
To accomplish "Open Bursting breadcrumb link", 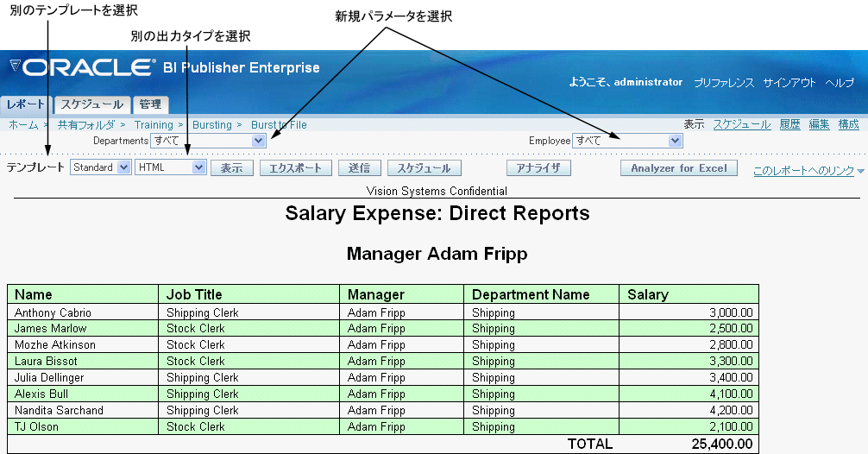I will coord(212,125).
